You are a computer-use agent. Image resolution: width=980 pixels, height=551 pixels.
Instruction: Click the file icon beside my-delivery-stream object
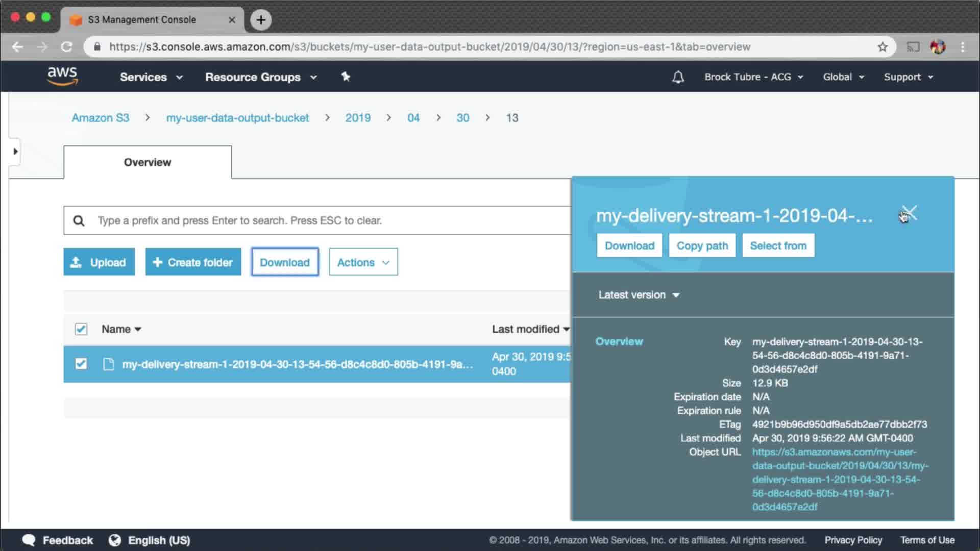pyautogui.click(x=108, y=364)
